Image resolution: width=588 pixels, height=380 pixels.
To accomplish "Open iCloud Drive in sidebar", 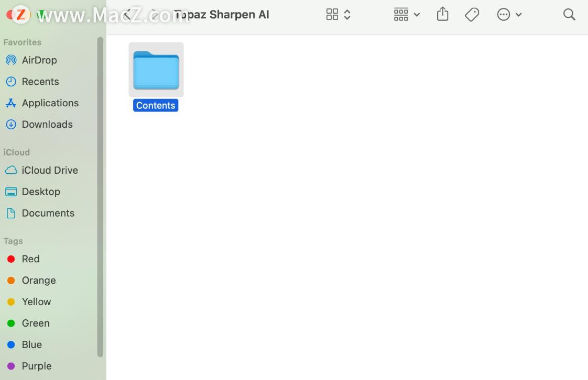I will pyautogui.click(x=49, y=170).
